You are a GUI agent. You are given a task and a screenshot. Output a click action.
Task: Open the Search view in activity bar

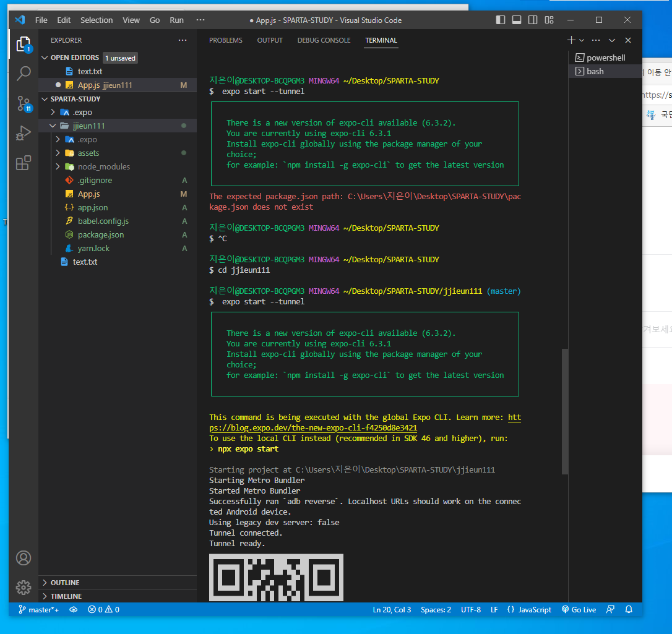pos(23,73)
